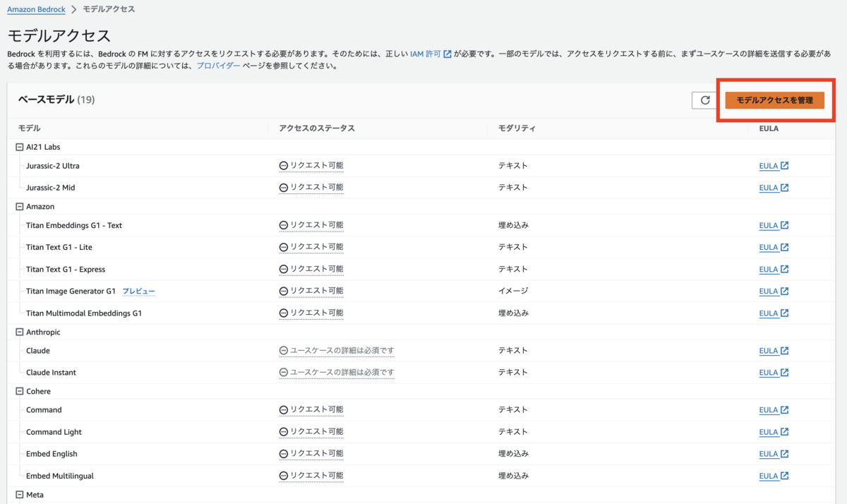
Task: Click status of Titan Text G1 - Express
Action: click(311, 269)
